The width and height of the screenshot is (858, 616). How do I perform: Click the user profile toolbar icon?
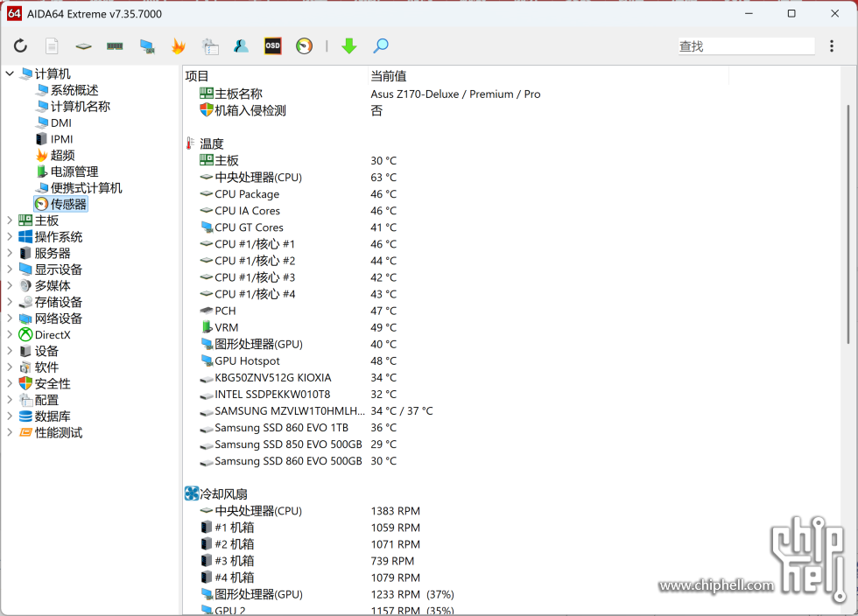[241, 46]
